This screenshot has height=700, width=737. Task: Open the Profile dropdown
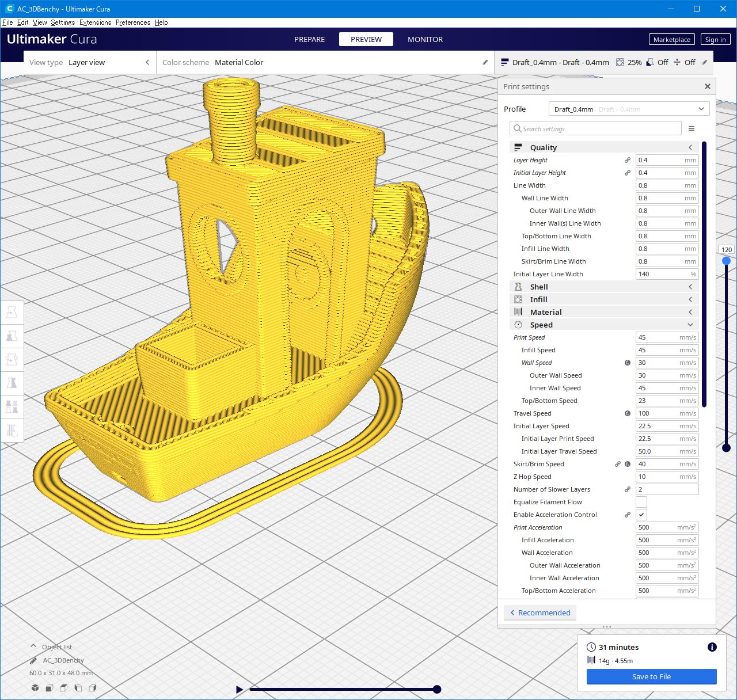click(629, 109)
